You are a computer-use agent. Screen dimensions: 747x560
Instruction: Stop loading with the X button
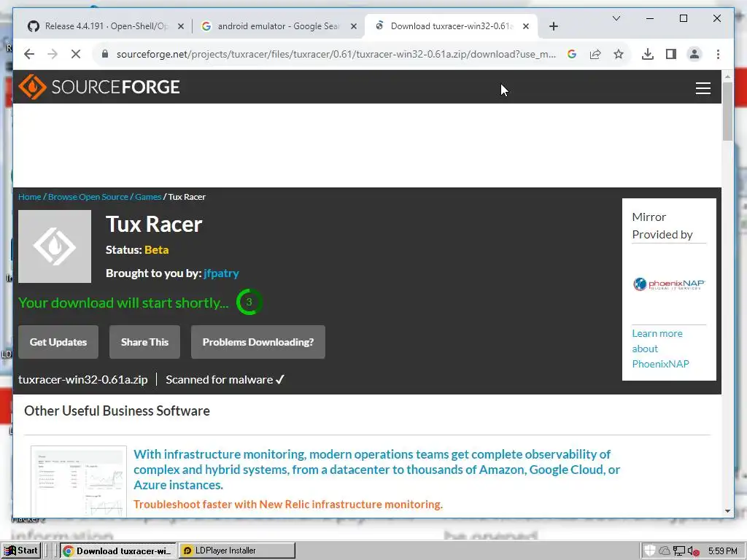tap(76, 54)
